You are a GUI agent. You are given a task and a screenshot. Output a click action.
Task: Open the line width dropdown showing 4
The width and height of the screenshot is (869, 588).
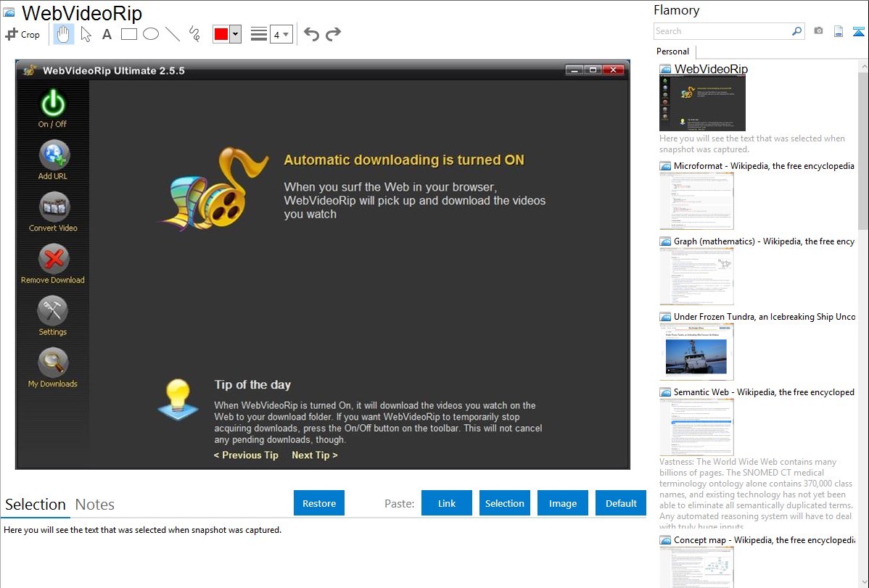[x=281, y=34]
